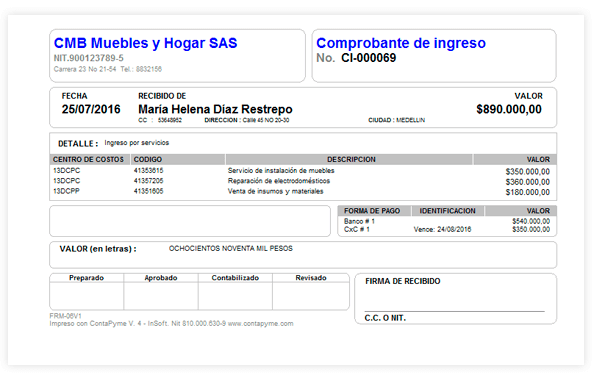Screen dimensions: 596x383
Task: Select code 41357205
Action: point(148,181)
